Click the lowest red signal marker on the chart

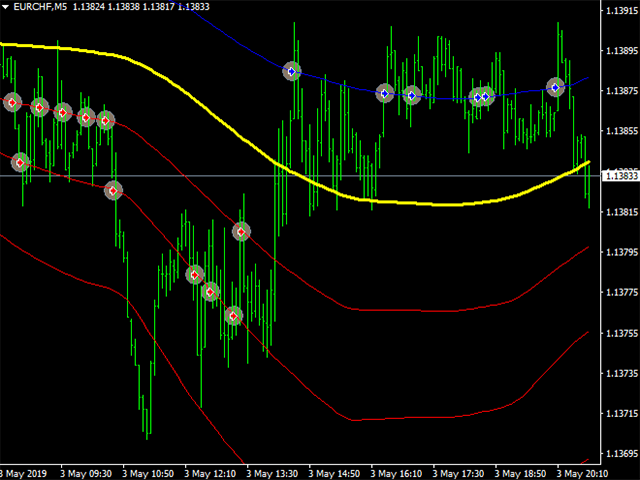point(233,315)
